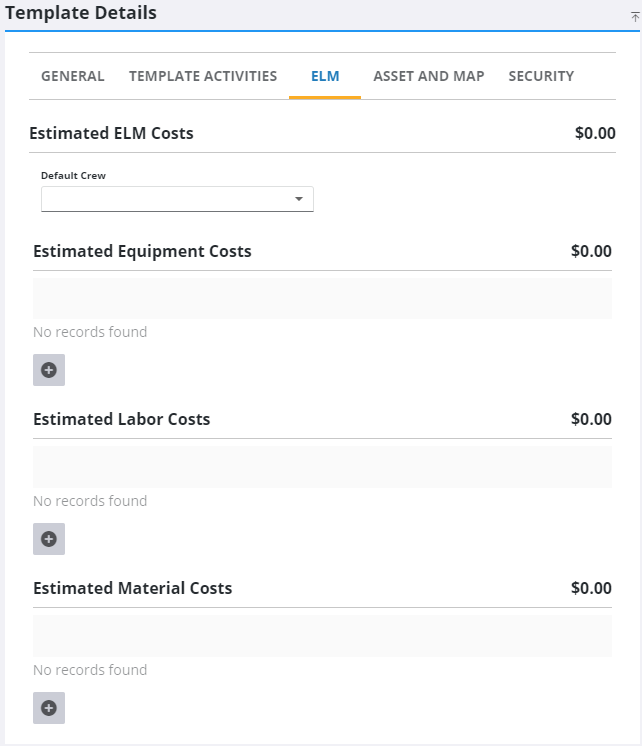Collapse the Template Details panel
This screenshot has height=746, width=642.
[635, 17]
